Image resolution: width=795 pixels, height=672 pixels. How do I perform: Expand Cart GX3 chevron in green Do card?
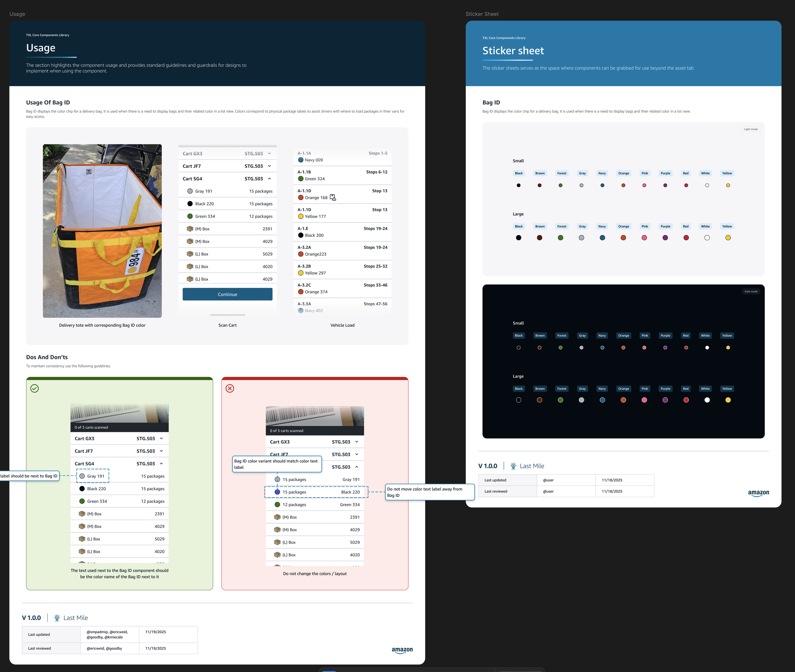[x=162, y=438]
